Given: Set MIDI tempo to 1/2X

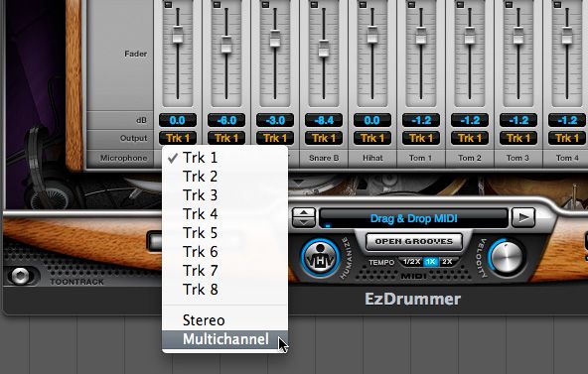Looking at the screenshot, I should 411,262.
